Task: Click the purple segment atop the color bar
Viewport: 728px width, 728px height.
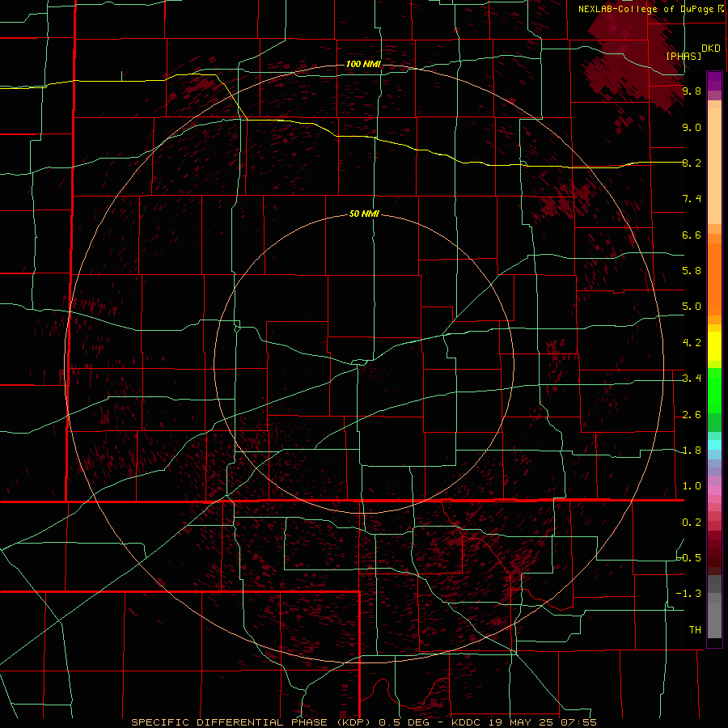Action: tap(714, 81)
